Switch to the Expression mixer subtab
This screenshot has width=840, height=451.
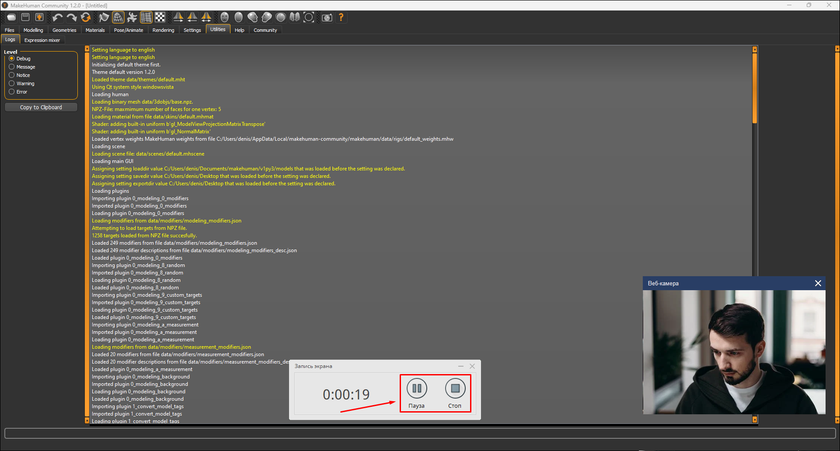42,40
